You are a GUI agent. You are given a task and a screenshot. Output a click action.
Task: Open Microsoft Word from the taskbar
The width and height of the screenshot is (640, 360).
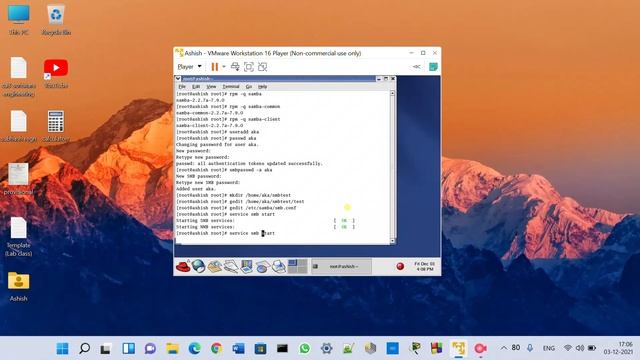pos(238,349)
